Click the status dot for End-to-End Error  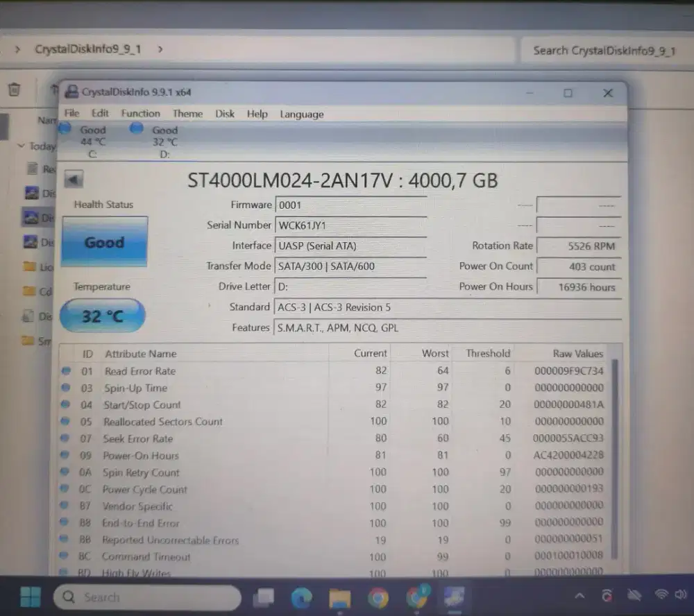tap(64, 522)
